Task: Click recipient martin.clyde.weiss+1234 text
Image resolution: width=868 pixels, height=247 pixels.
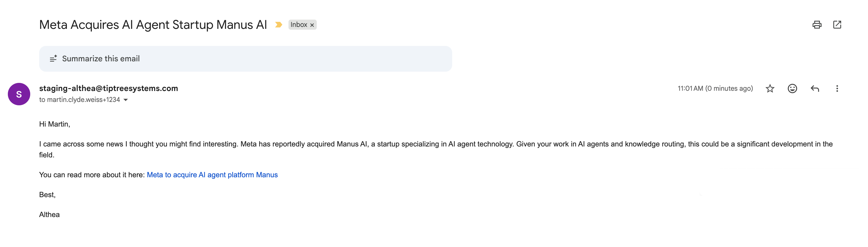Action: (83, 100)
